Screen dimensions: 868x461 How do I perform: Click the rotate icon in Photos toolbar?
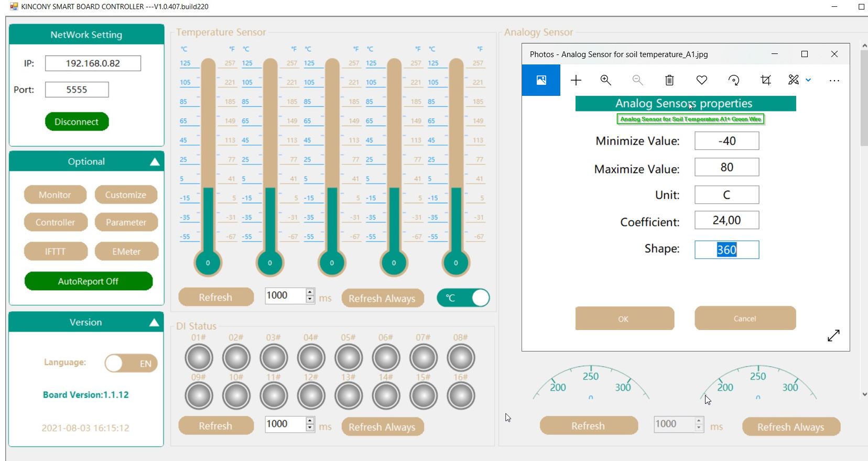734,80
